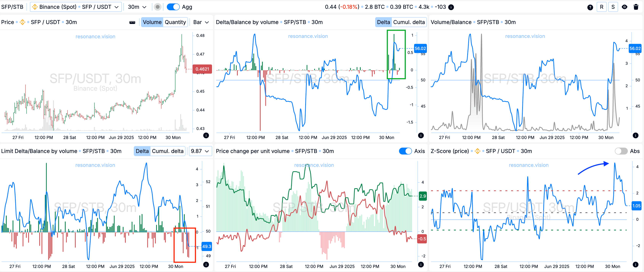Click the Limit Delta/Balance by volume title
This screenshot has width=644, height=272.
tap(39, 151)
